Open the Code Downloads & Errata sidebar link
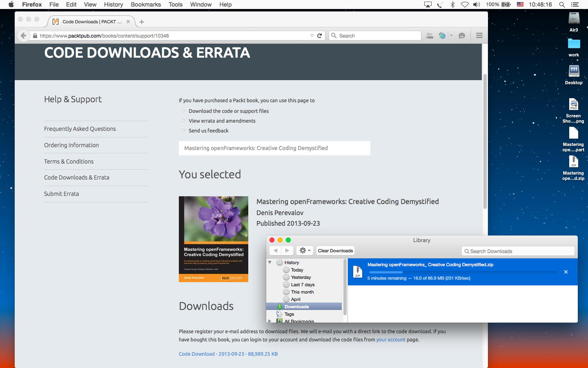The width and height of the screenshot is (588, 368). coord(77,177)
